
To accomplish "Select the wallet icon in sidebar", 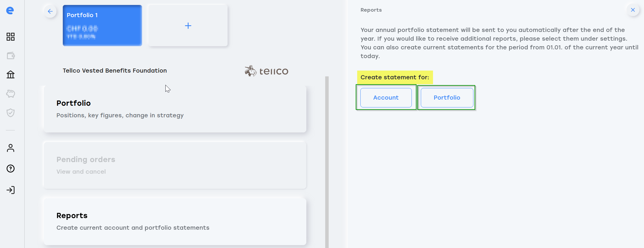I will (10, 55).
